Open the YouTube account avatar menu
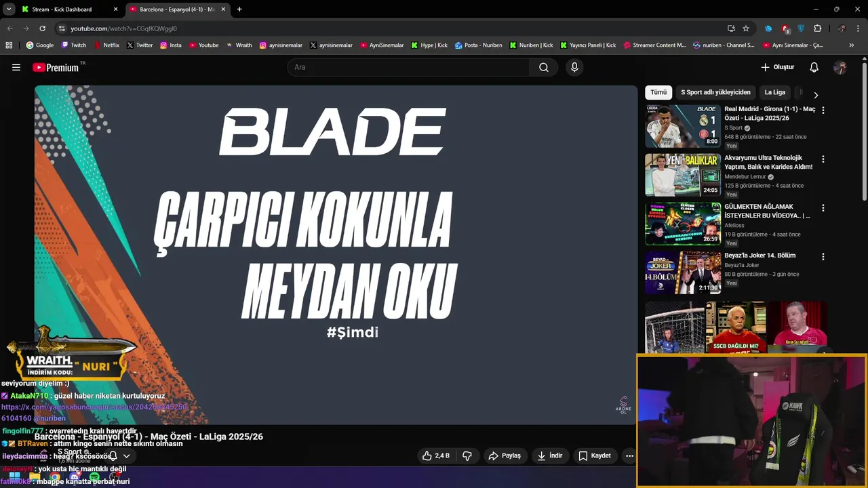Viewport: 868px width, 488px height. pyautogui.click(x=840, y=67)
